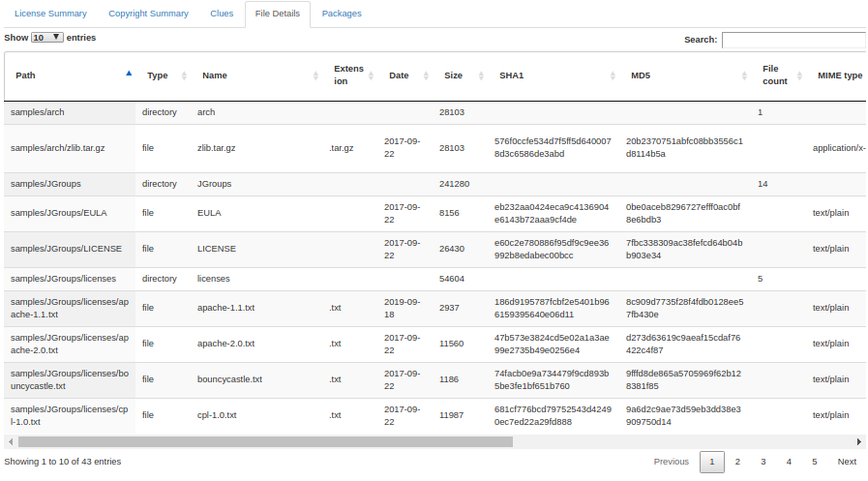Click SHA1 hash starting 576f0ccfe534
868x481 pixels.
pyautogui.click(x=553, y=148)
